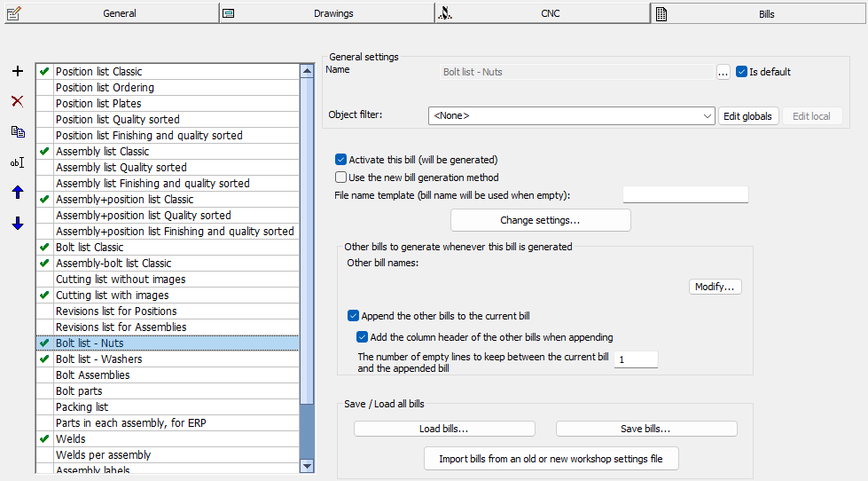Click the Save bills... button
868x481 pixels.
tap(646, 429)
